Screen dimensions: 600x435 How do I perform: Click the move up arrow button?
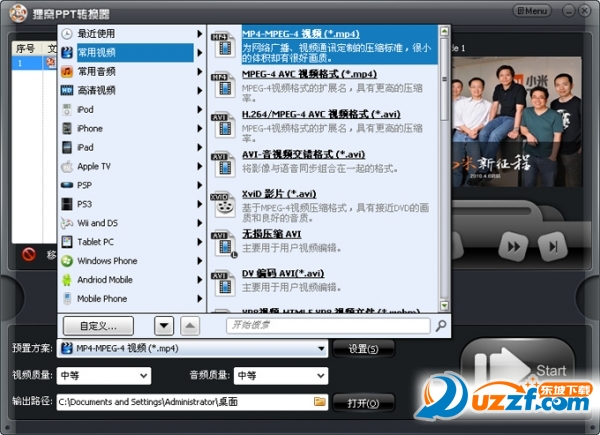[190, 326]
